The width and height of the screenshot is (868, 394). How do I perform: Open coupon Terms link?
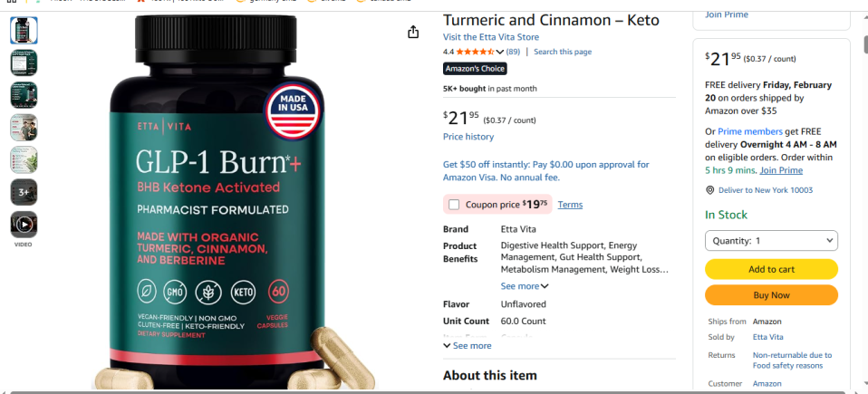tap(570, 205)
